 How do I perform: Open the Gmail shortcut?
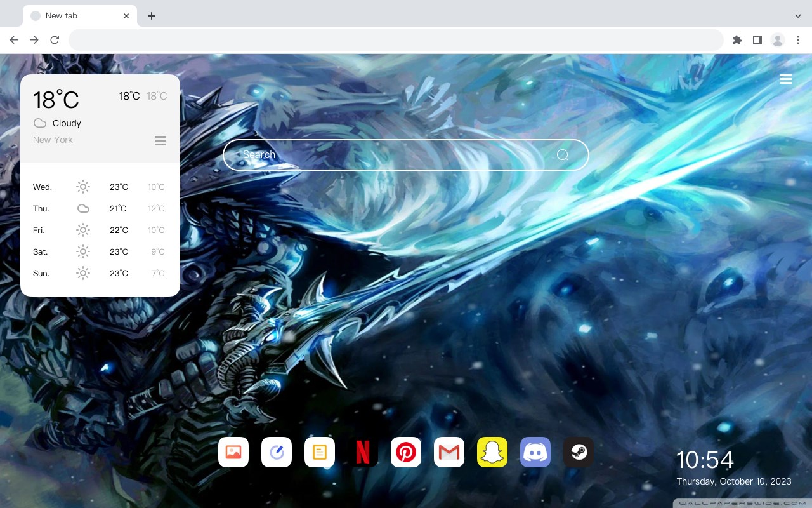(x=449, y=452)
